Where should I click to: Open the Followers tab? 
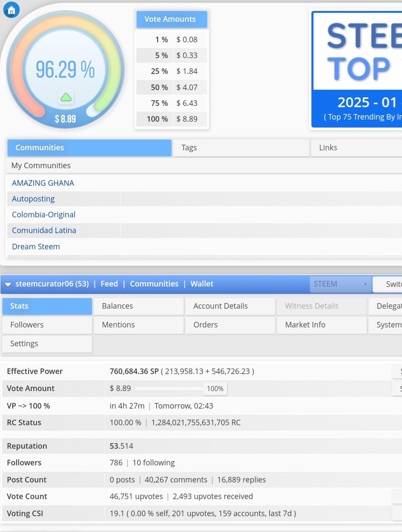click(x=47, y=325)
